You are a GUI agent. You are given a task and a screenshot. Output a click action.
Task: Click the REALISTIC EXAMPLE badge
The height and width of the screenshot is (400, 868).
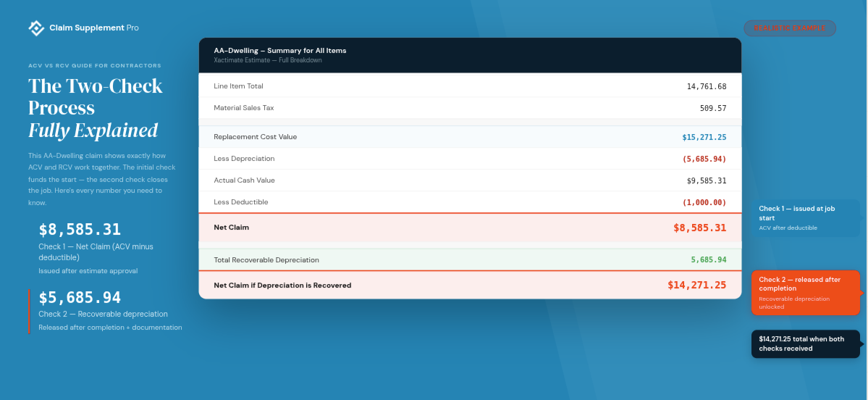pyautogui.click(x=789, y=28)
